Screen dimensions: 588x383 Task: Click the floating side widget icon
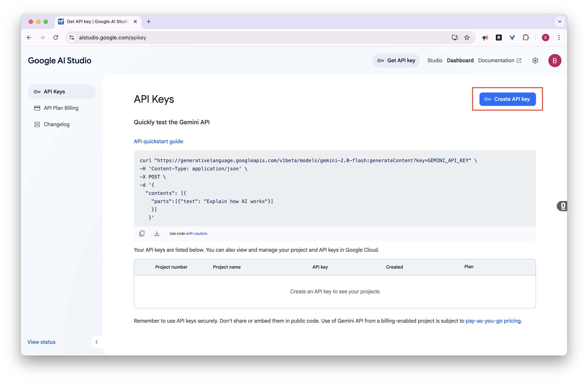[562, 206]
